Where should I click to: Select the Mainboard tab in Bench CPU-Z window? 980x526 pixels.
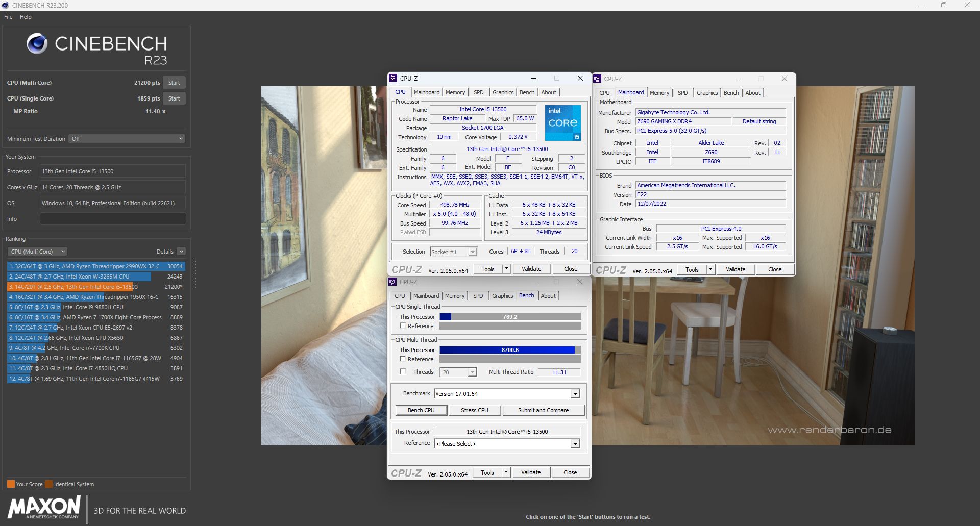click(x=426, y=296)
